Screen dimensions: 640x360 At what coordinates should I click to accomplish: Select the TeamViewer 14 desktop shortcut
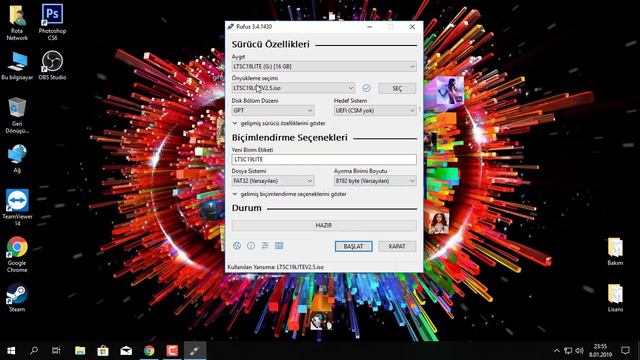[x=17, y=207]
